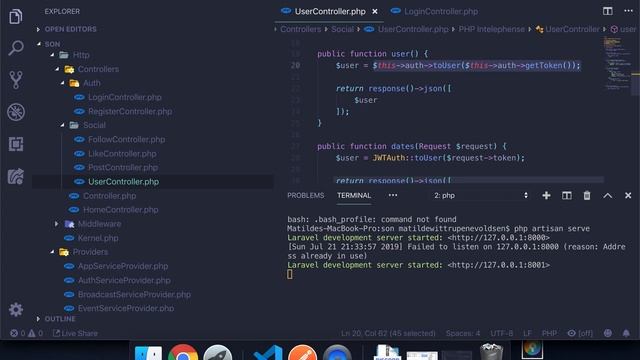Select the TERMINAL panel tab
Image resolution: width=640 pixels, height=360 pixels.
click(354, 196)
